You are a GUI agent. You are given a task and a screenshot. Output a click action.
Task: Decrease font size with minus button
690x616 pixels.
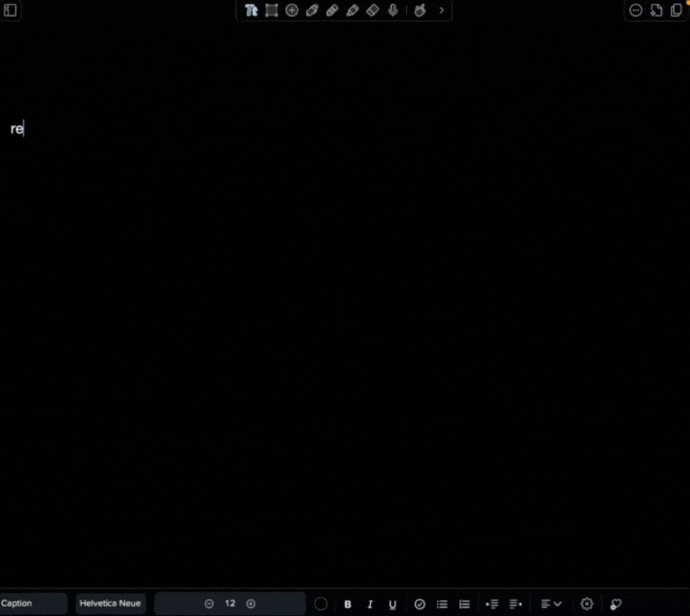coord(209,603)
